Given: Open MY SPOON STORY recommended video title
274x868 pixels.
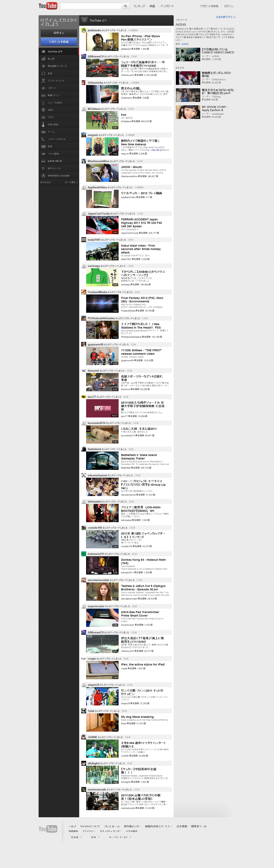Looking at the screenshot, I should click(x=215, y=109).
